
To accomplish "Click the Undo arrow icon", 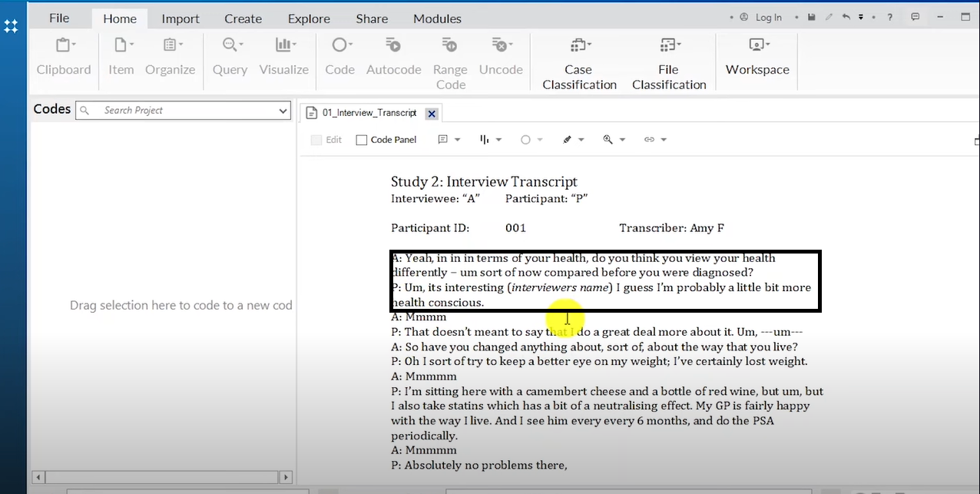I will point(846,18).
